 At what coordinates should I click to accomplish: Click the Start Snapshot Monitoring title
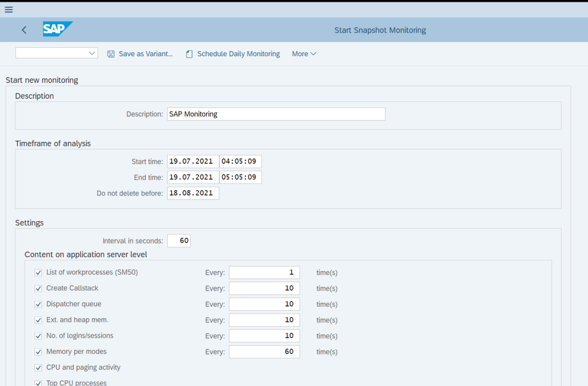pyautogui.click(x=380, y=30)
